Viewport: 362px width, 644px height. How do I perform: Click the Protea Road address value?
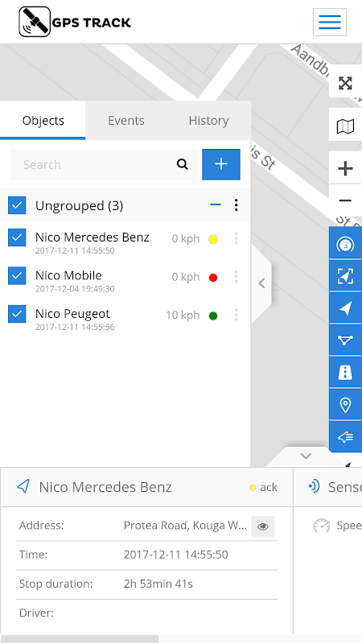(x=185, y=526)
